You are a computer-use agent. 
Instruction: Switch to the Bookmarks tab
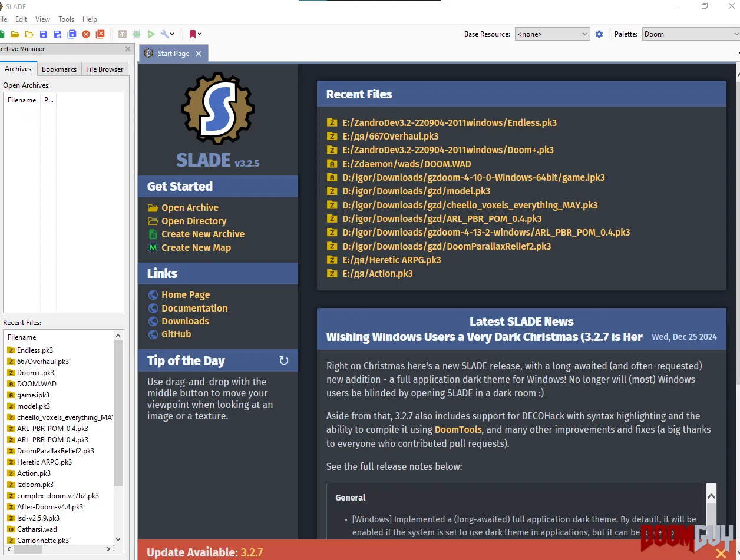pyautogui.click(x=59, y=69)
